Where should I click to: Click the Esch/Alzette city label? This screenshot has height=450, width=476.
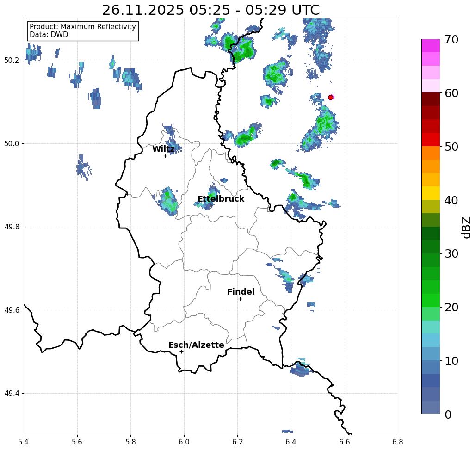(x=196, y=345)
